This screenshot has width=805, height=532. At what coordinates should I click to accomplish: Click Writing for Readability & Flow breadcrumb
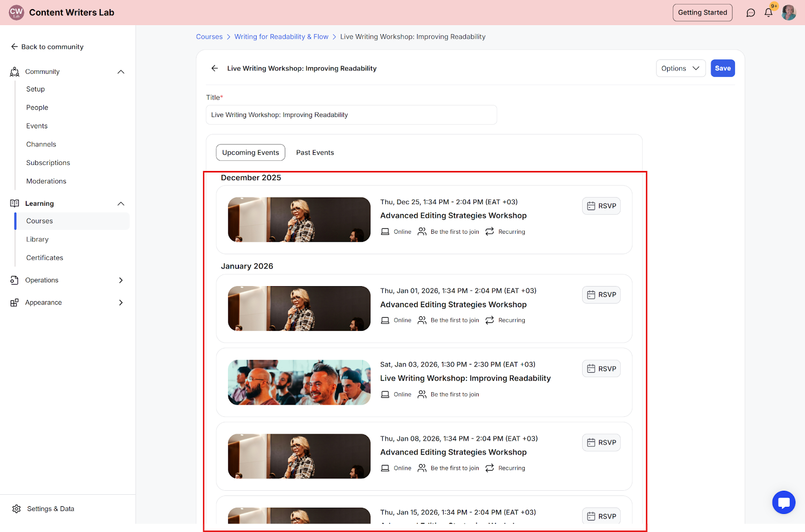click(281, 37)
